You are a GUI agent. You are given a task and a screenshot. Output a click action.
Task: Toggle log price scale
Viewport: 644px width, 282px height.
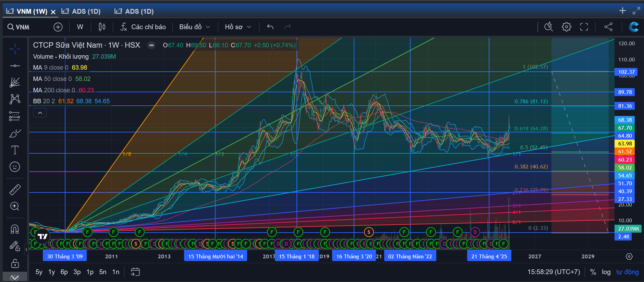[606, 272]
